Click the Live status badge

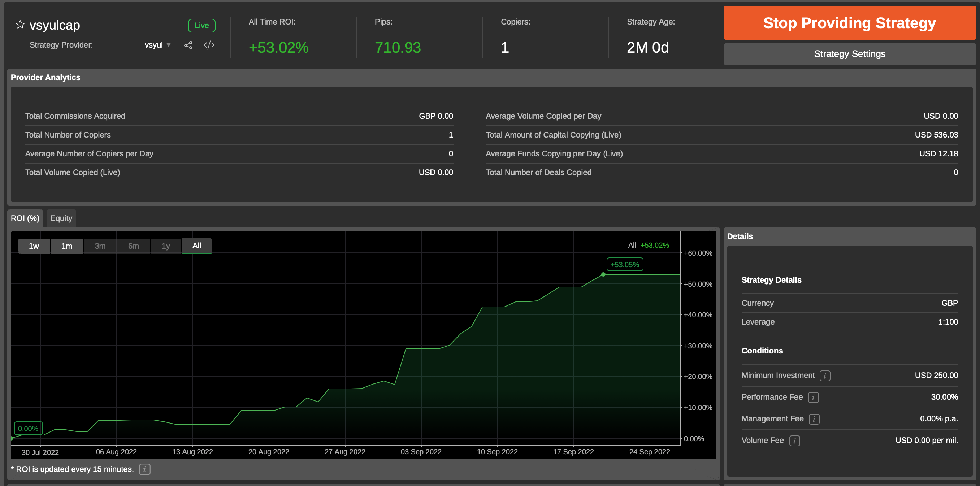tap(201, 26)
